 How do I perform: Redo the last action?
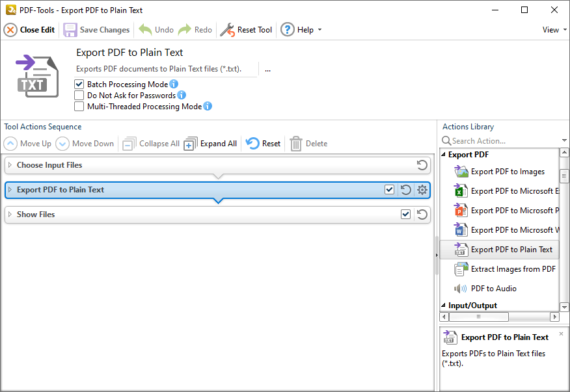pyautogui.click(x=196, y=30)
